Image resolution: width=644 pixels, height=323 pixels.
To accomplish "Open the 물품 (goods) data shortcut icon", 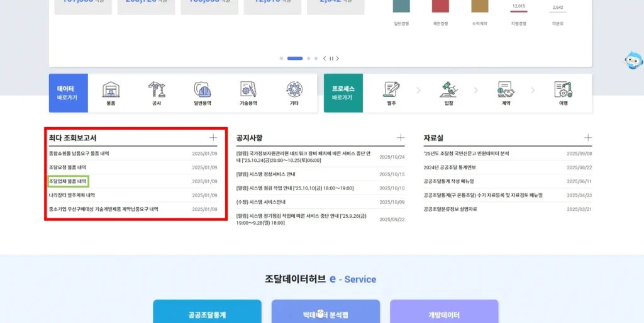I will pos(111,91).
